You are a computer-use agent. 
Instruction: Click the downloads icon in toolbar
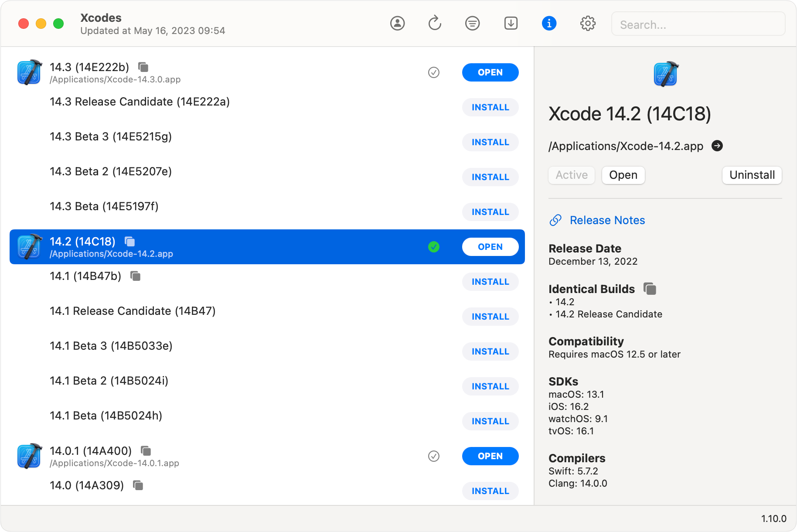click(511, 23)
